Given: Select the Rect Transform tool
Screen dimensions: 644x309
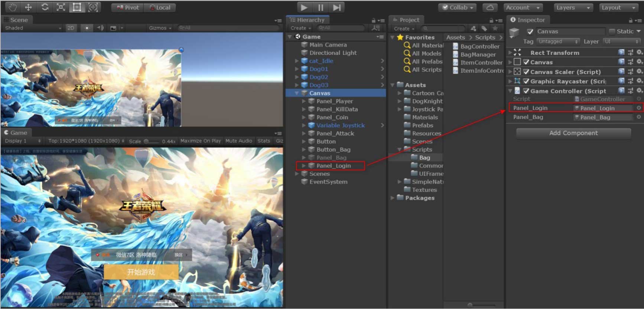Looking at the screenshot, I should [x=77, y=7].
